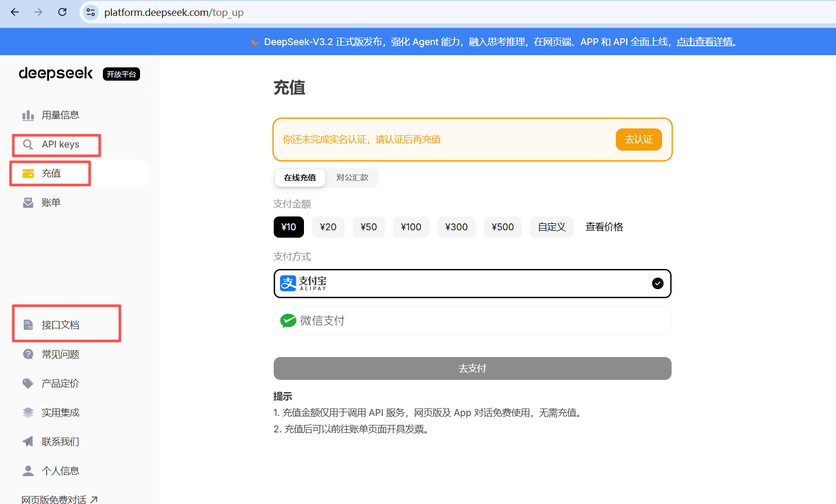Choose the 自定义 custom amount option
The height and width of the screenshot is (504, 836).
[x=552, y=227]
